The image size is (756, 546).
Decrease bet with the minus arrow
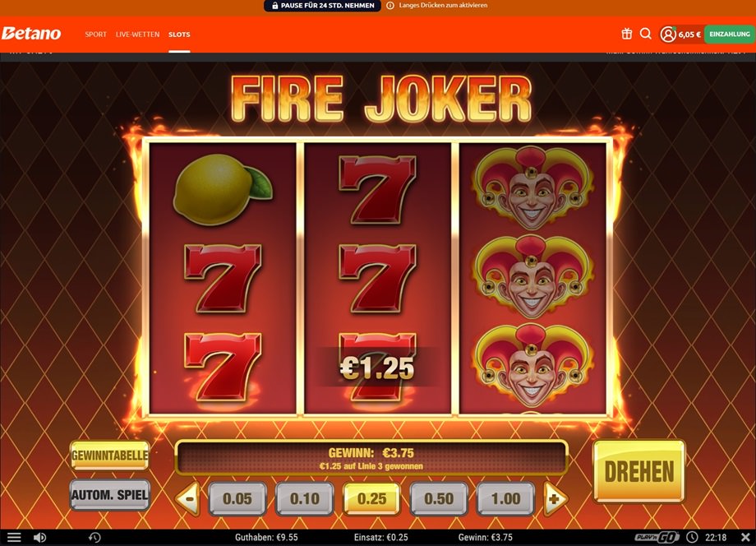(x=188, y=498)
